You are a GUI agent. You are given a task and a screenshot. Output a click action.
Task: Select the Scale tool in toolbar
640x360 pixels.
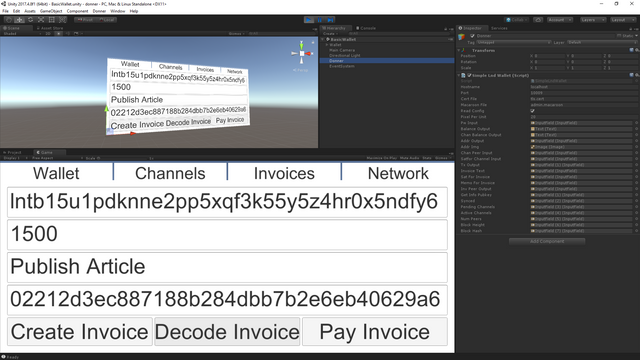point(41,20)
